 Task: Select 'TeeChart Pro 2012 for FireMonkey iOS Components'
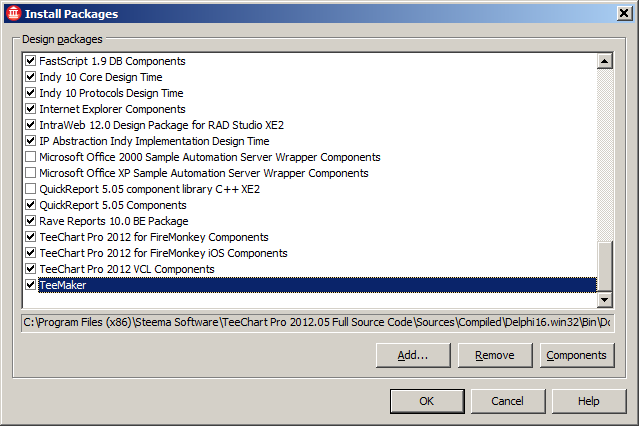click(x=163, y=253)
